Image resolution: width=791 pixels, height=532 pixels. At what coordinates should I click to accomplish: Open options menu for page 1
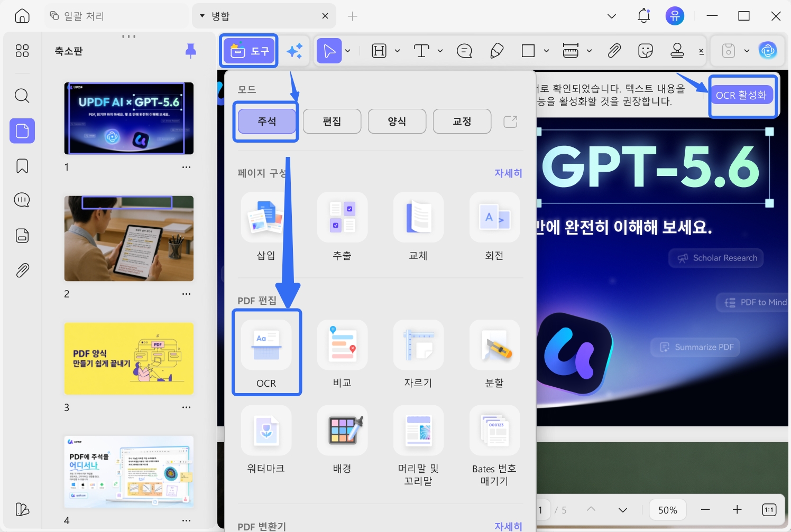(186, 167)
